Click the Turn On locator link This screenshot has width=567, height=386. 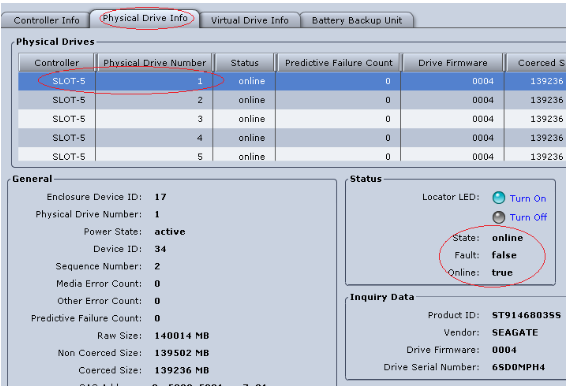(528, 199)
